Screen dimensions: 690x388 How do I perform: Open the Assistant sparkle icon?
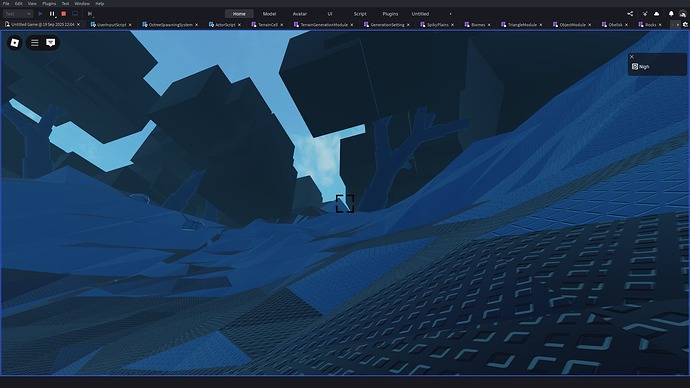click(x=645, y=14)
